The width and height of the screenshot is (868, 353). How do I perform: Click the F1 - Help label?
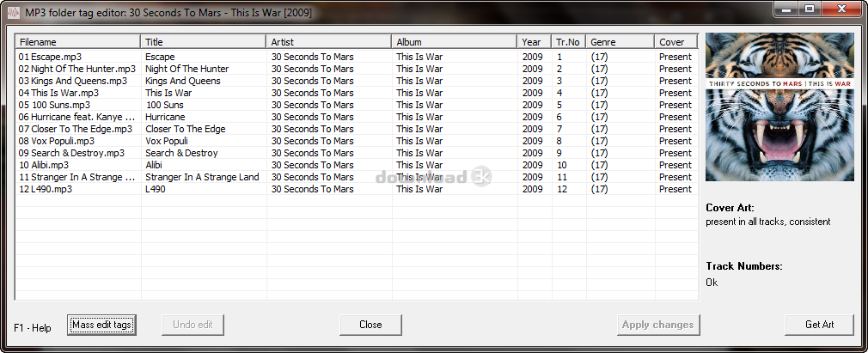[x=32, y=328]
